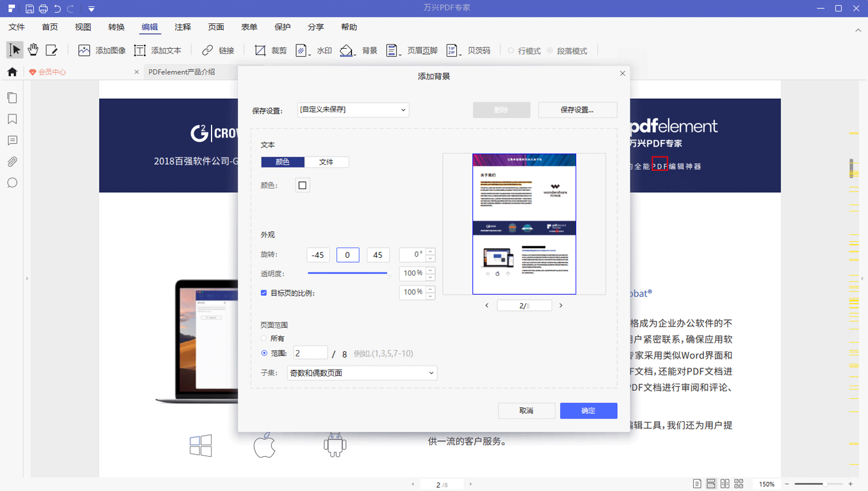Select the arrow selection tool
The image size is (868, 491).
(15, 50)
